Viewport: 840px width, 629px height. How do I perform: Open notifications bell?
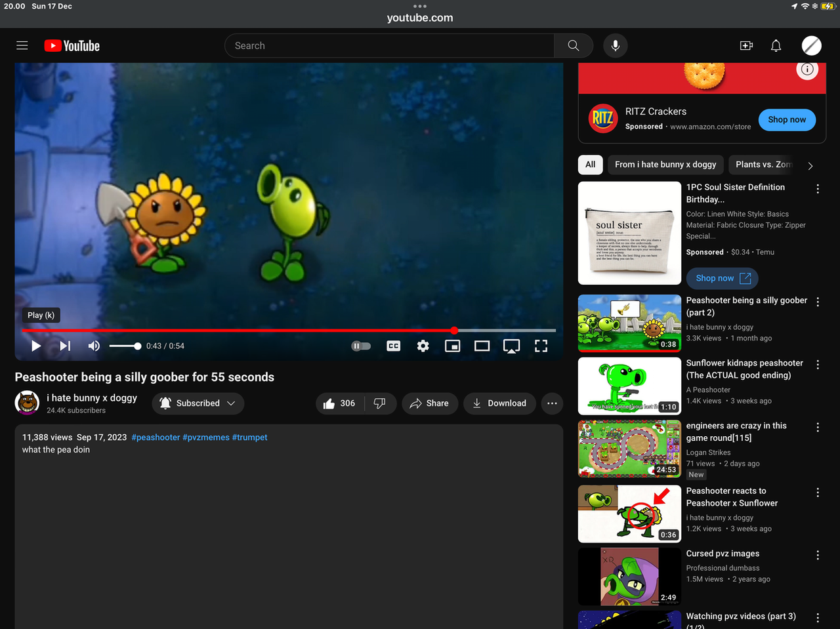(x=776, y=46)
